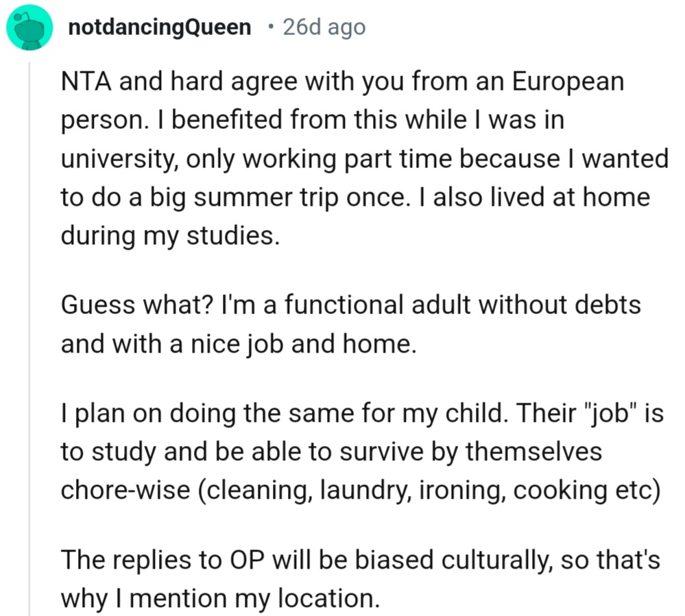Viewport: 685px width, 616px height.
Task: Click the "during my studies." line
Action: coord(171,236)
